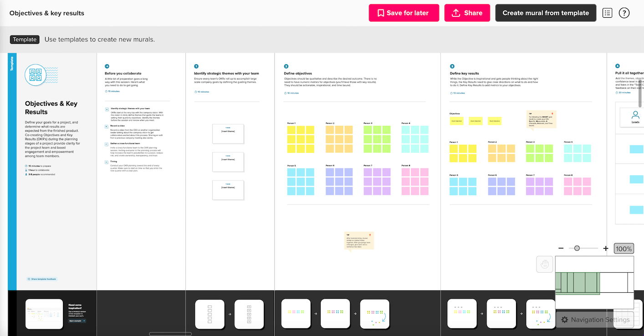Open the checklist thumbnail under step 1
Image resolution: width=644 pixels, height=336 pixels.
point(210,314)
